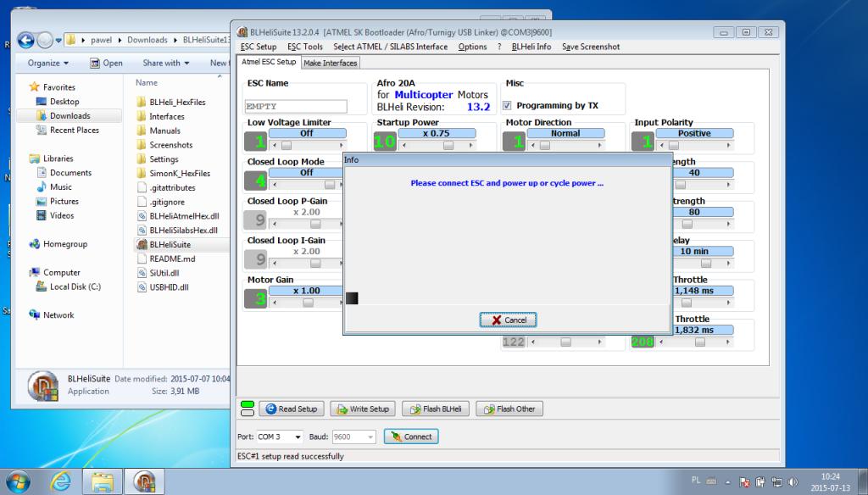Viewport: 868px width, 495px height.
Task: Click the Write Setup button
Action: pyautogui.click(x=363, y=409)
